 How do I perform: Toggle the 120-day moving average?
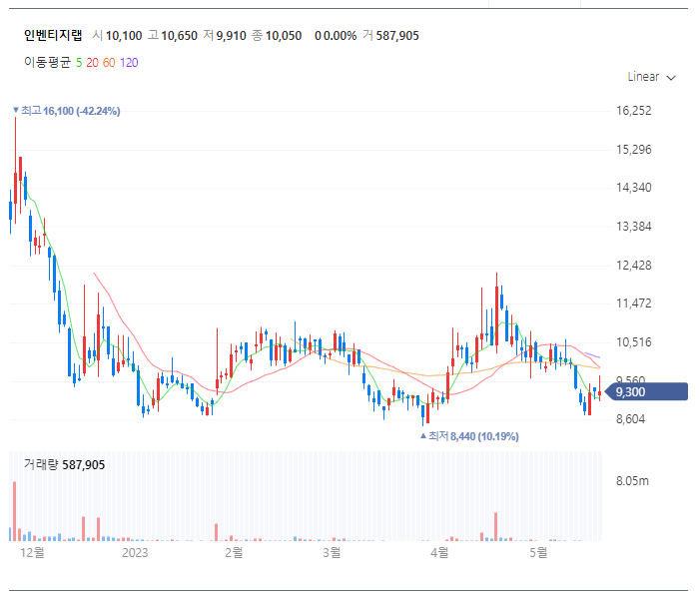pyautogui.click(x=129, y=63)
